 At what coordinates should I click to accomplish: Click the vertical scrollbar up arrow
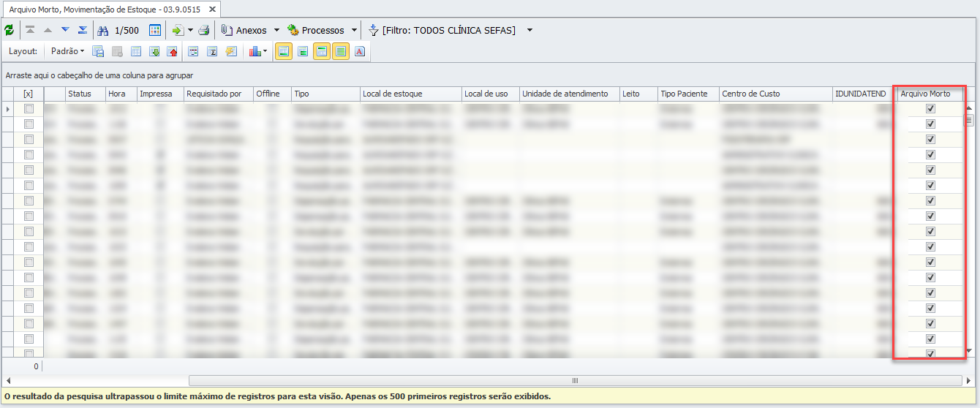tap(970, 107)
